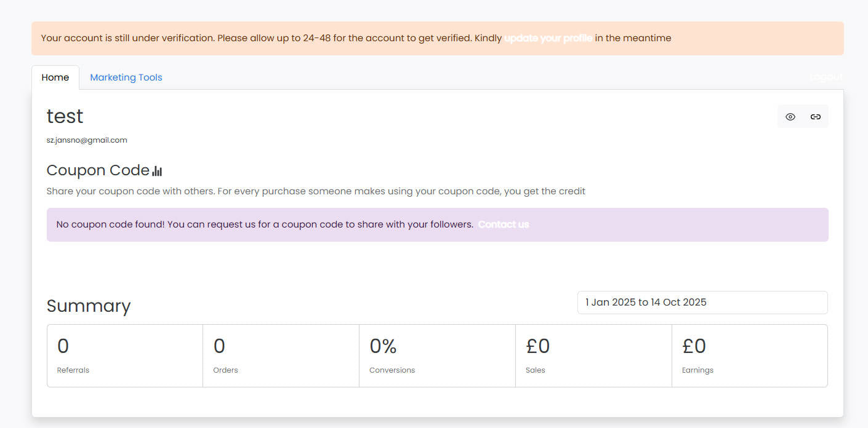Click the Orders summary card

281,356
